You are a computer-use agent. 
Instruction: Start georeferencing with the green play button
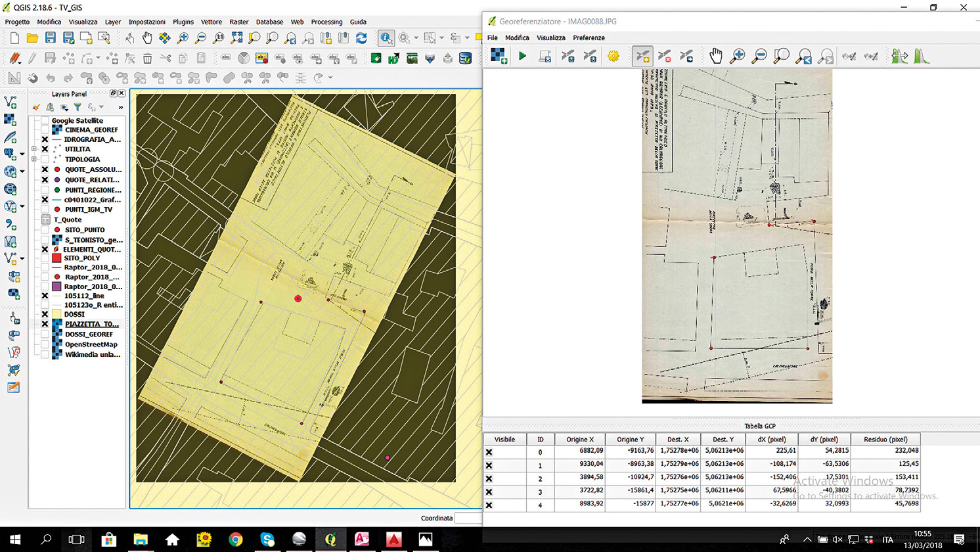pyautogui.click(x=523, y=57)
